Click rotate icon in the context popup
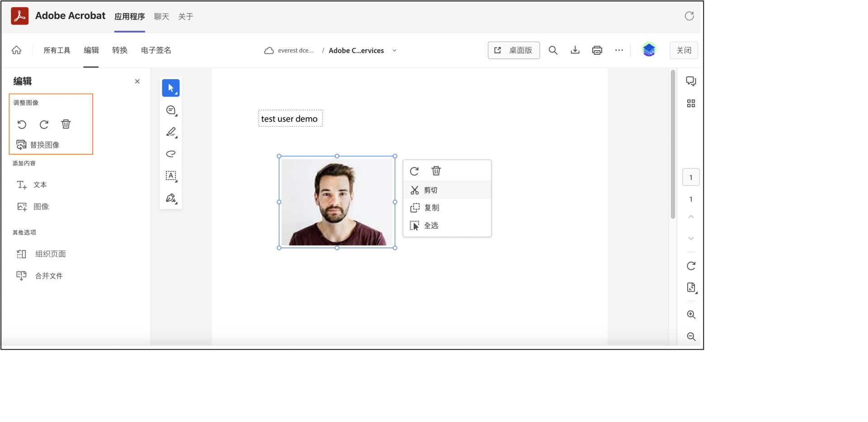The height and width of the screenshot is (422, 868). [x=414, y=171]
